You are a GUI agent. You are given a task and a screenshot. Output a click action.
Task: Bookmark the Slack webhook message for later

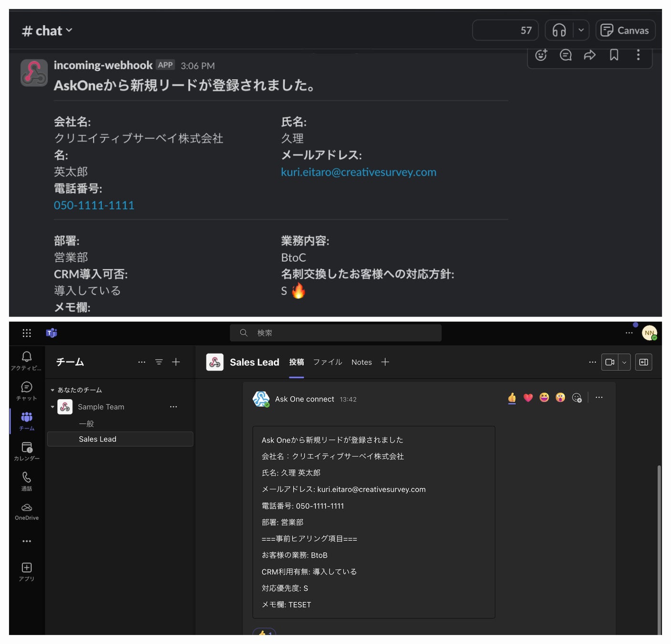tap(614, 55)
